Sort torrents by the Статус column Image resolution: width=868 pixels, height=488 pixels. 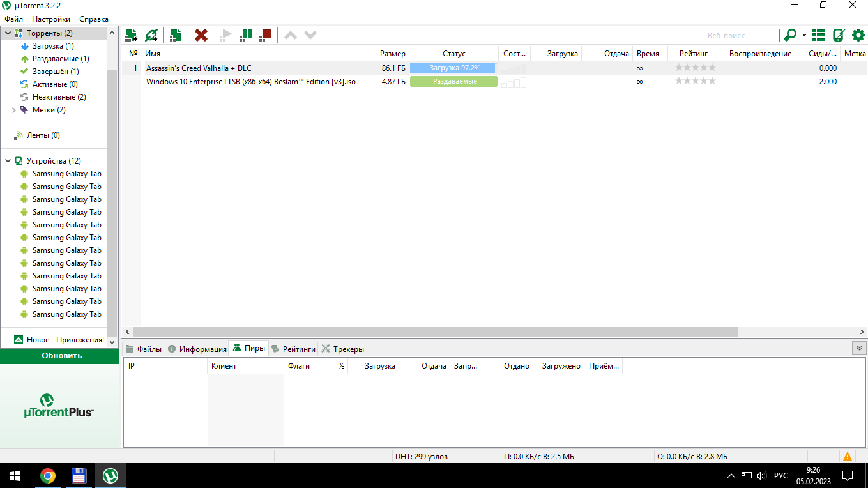(x=454, y=54)
